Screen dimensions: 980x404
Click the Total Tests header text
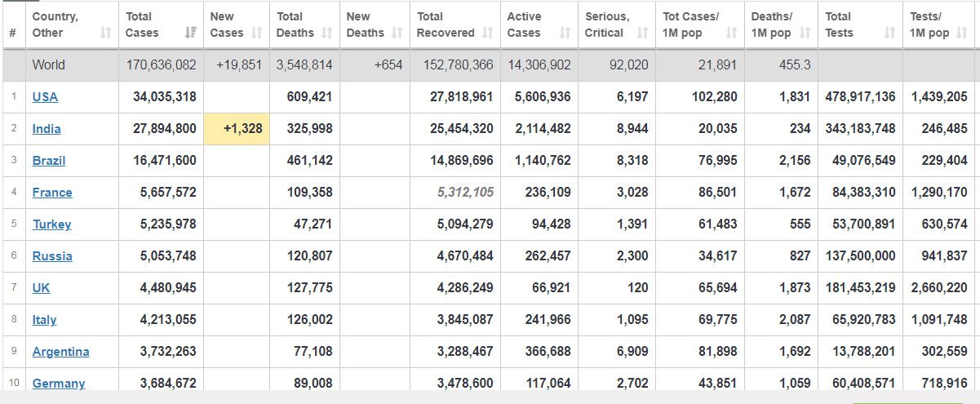839,24
